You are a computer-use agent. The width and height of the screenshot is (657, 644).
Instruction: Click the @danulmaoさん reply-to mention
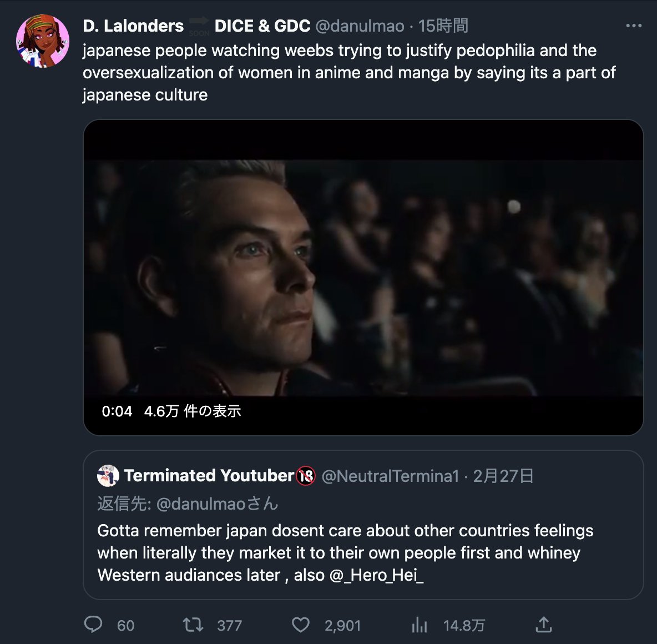[217, 504]
